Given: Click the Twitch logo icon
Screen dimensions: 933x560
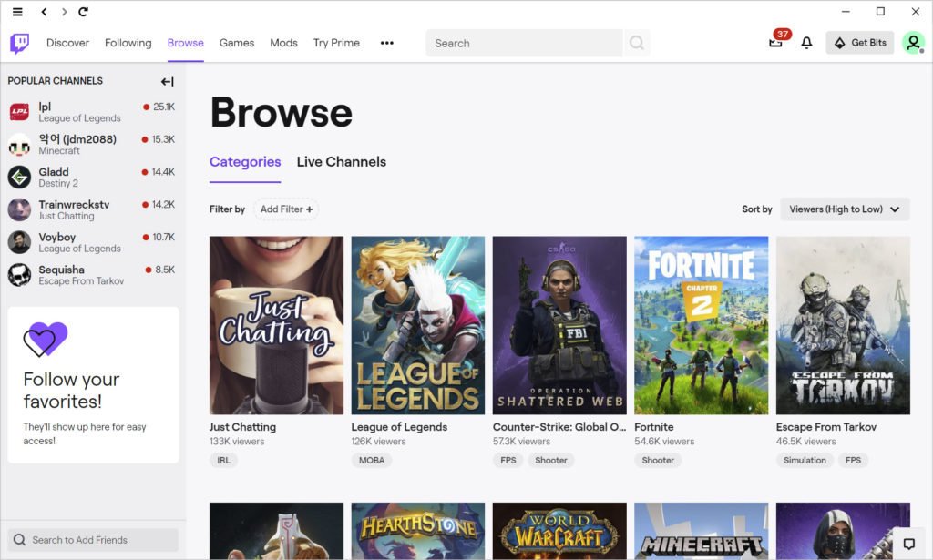Looking at the screenshot, I should coord(20,43).
